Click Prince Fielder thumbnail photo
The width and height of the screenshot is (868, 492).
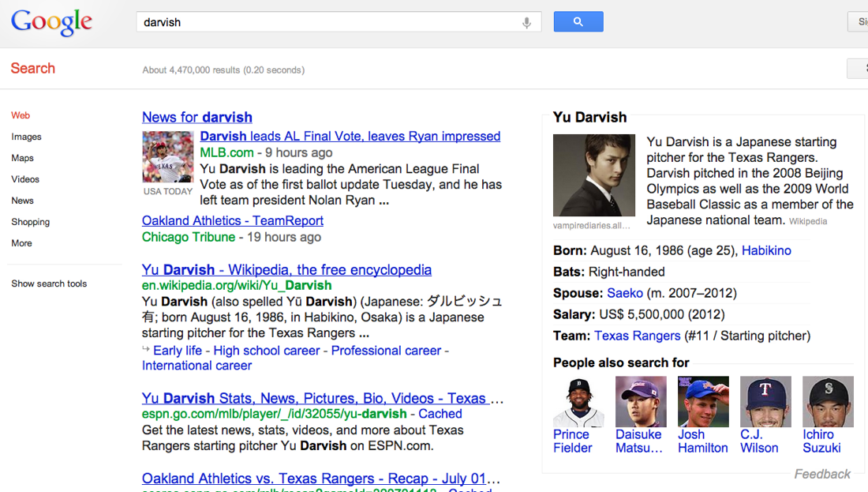pyautogui.click(x=578, y=402)
